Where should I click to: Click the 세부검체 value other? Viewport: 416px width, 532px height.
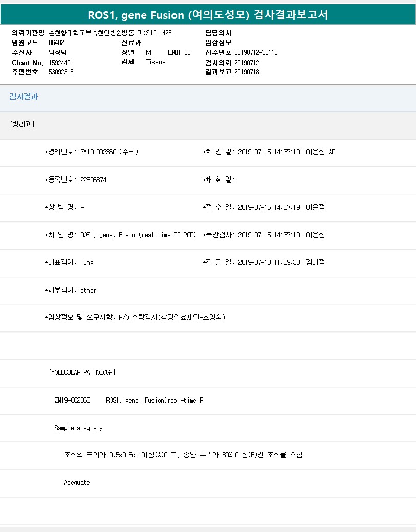point(88,290)
